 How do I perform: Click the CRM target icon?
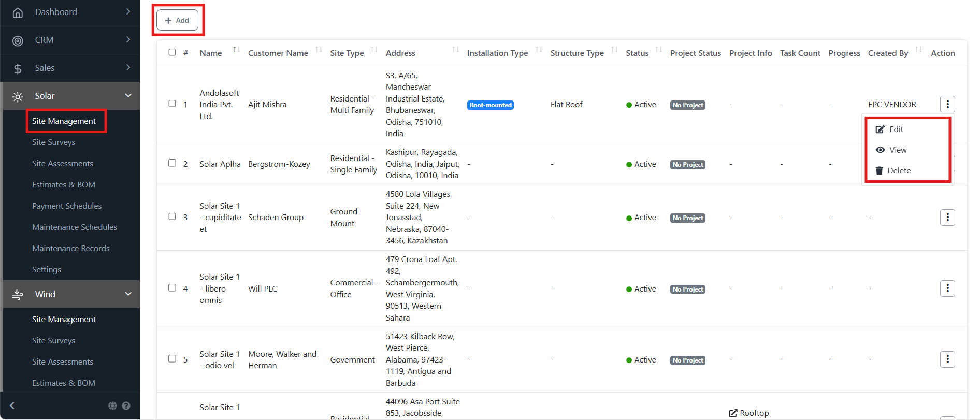[x=18, y=40]
